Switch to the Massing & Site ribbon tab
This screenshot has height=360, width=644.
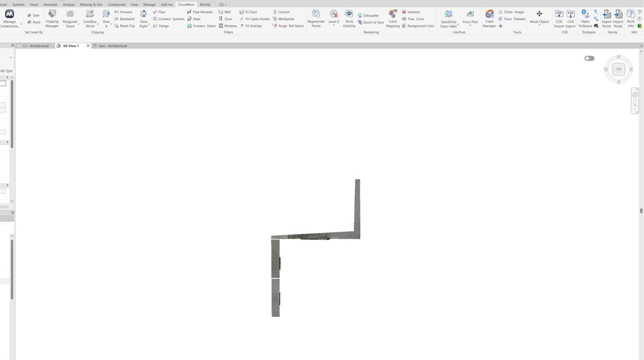pyautogui.click(x=91, y=5)
